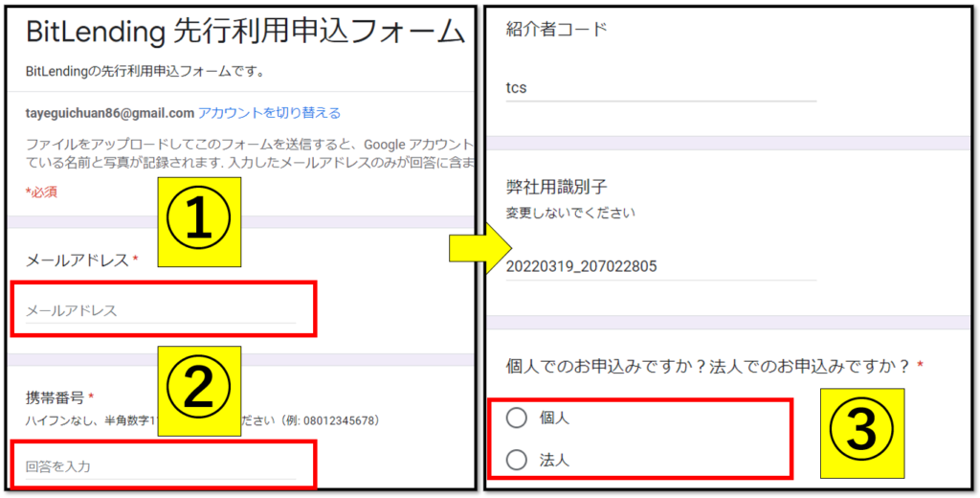The image size is (980, 498).
Task: Click the アカウントを切り替える link
Action: coord(269,113)
